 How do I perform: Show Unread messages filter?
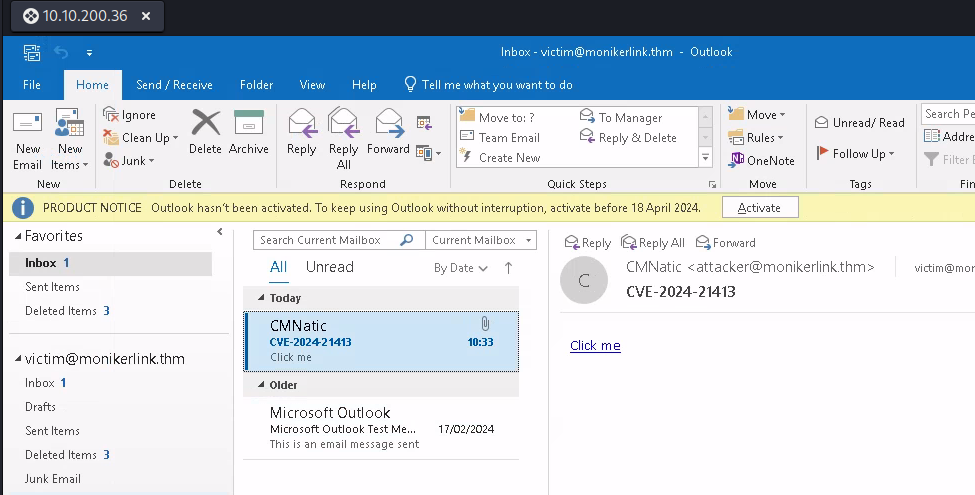coord(330,267)
